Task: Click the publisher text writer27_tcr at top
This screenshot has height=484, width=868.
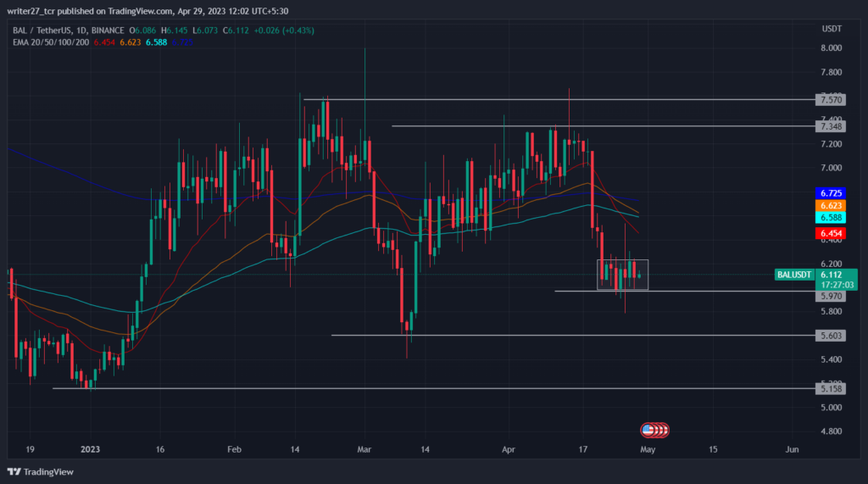Action: [x=31, y=11]
